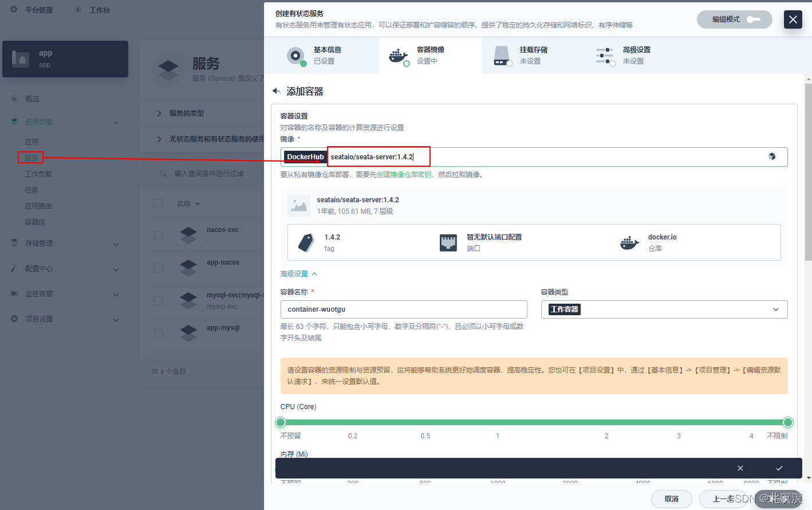Select 容器组 in the sidebar

(35, 222)
